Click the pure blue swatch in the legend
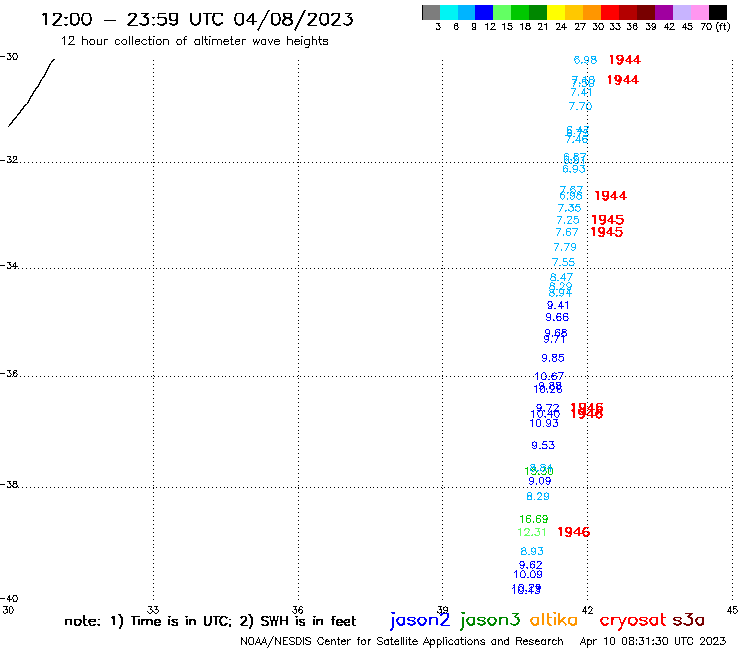The height and width of the screenshot is (650, 740). (484, 12)
